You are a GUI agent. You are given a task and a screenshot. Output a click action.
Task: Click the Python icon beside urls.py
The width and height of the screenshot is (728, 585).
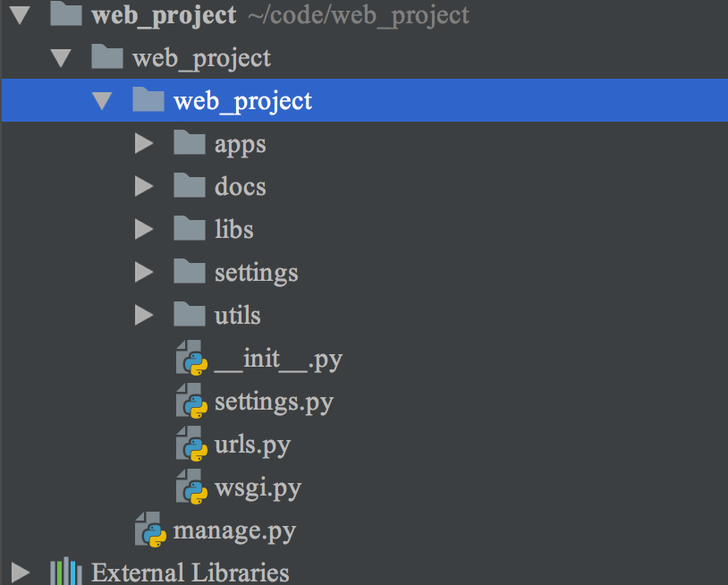pos(190,445)
